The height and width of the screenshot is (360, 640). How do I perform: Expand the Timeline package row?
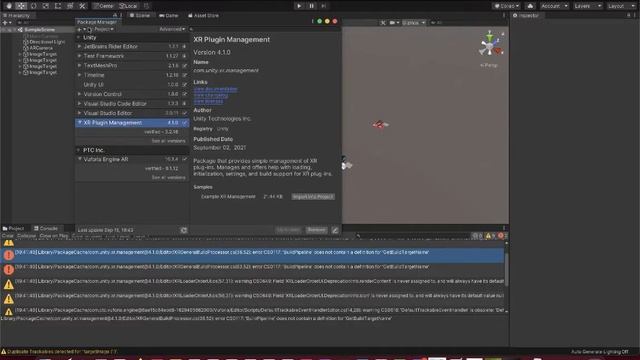click(79, 75)
